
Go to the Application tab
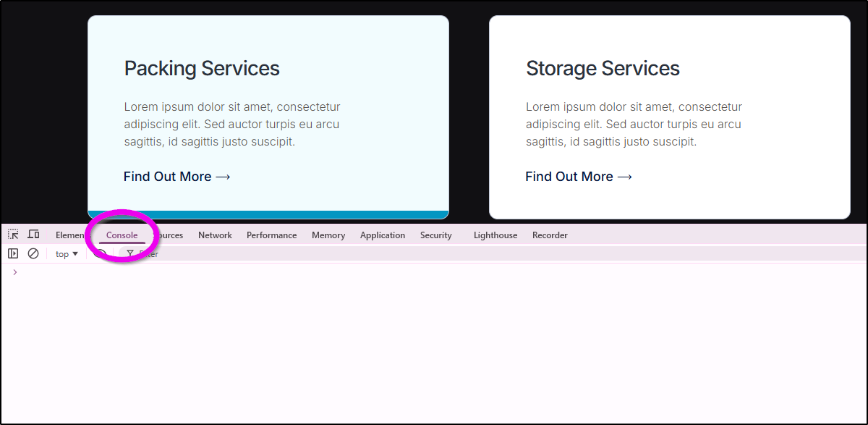point(383,235)
